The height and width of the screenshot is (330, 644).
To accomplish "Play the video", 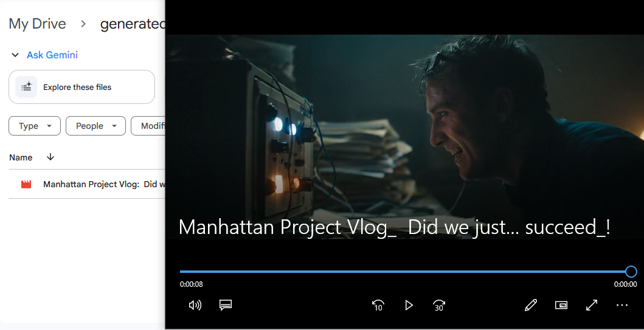I will coord(409,305).
